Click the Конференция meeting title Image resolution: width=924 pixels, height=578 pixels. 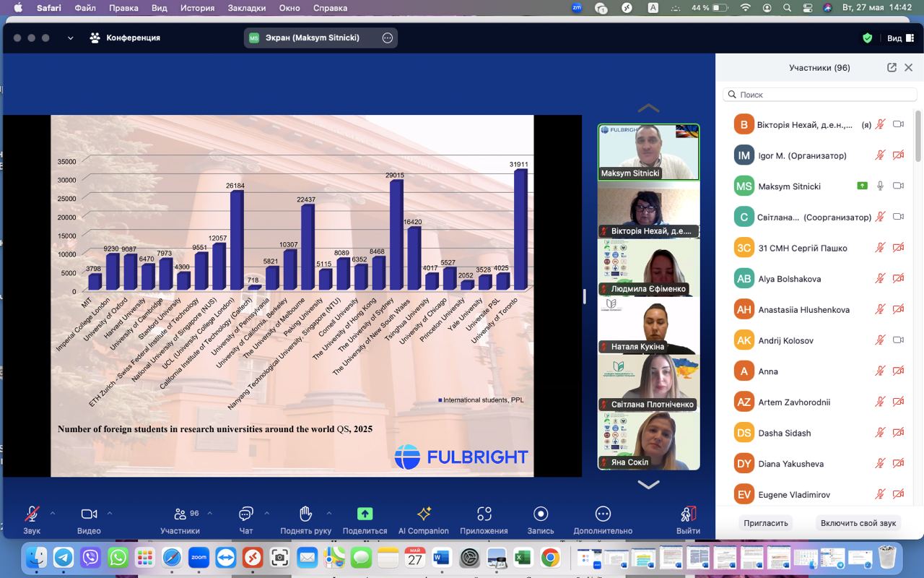pyautogui.click(x=124, y=38)
